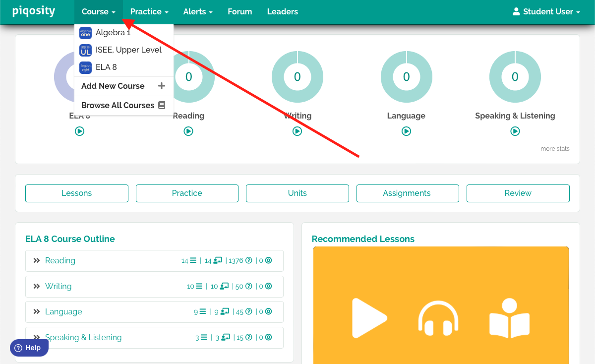Click the question mark icon in Reading row
Screen dimensions: 595x364
tap(249, 260)
